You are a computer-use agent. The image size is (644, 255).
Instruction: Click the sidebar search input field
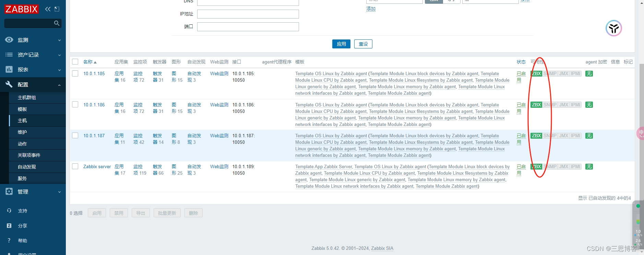point(29,23)
